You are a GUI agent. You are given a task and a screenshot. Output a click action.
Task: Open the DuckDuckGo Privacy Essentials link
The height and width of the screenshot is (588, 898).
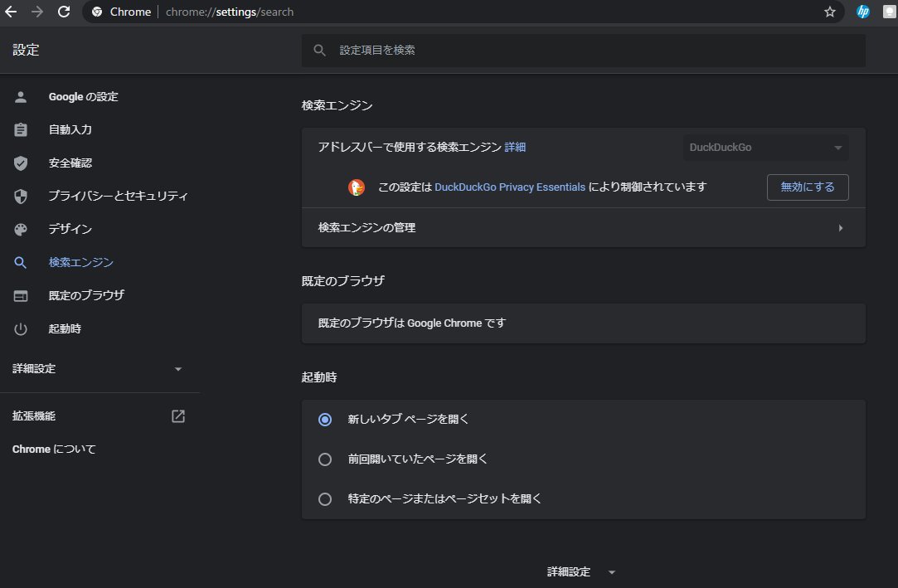tap(510, 187)
